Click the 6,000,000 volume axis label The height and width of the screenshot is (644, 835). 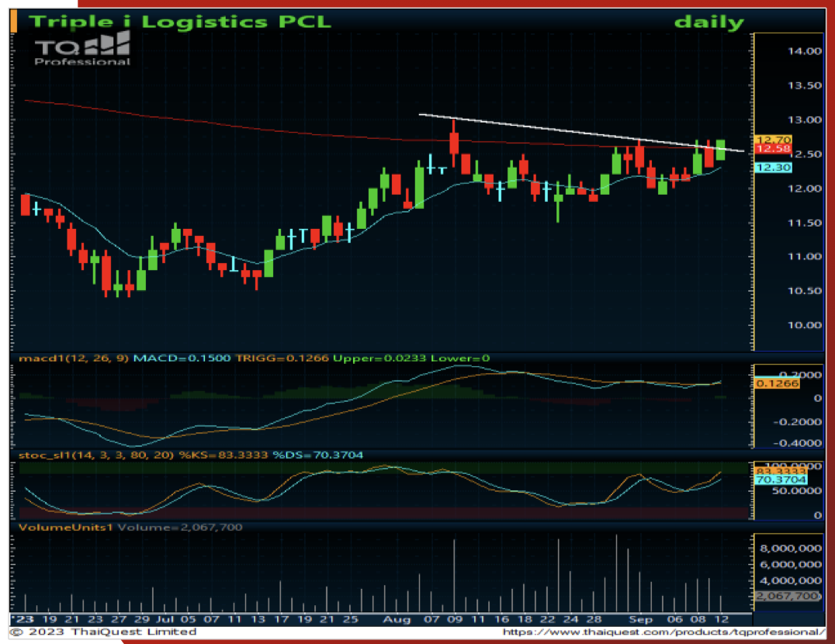coord(792,565)
